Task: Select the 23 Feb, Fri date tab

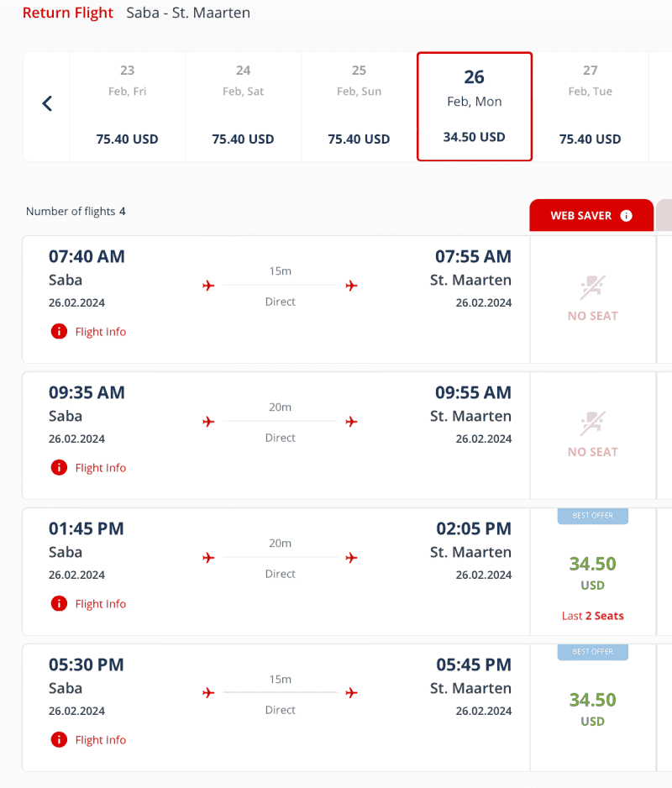Action: [x=127, y=107]
